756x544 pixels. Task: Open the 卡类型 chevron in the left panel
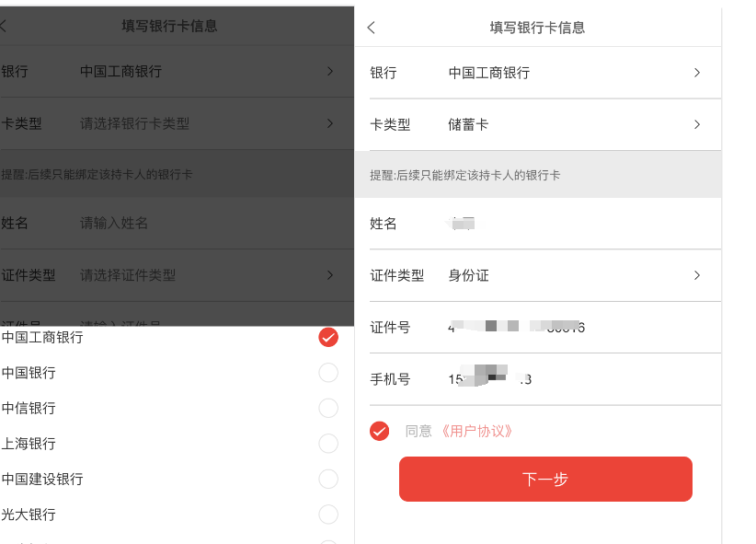pyautogui.click(x=329, y=124)
